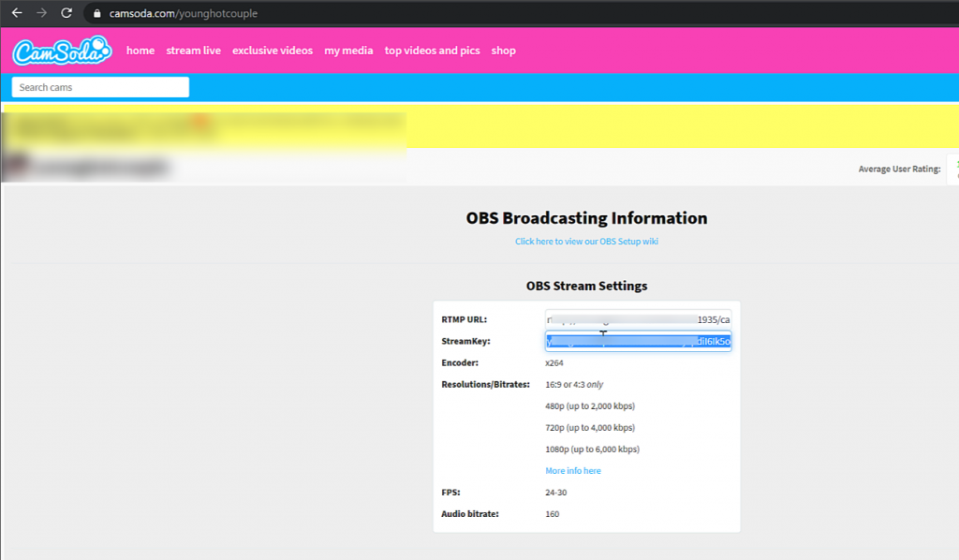Click the browser forward arrow

pyautogui.click(x=41, y=13)
